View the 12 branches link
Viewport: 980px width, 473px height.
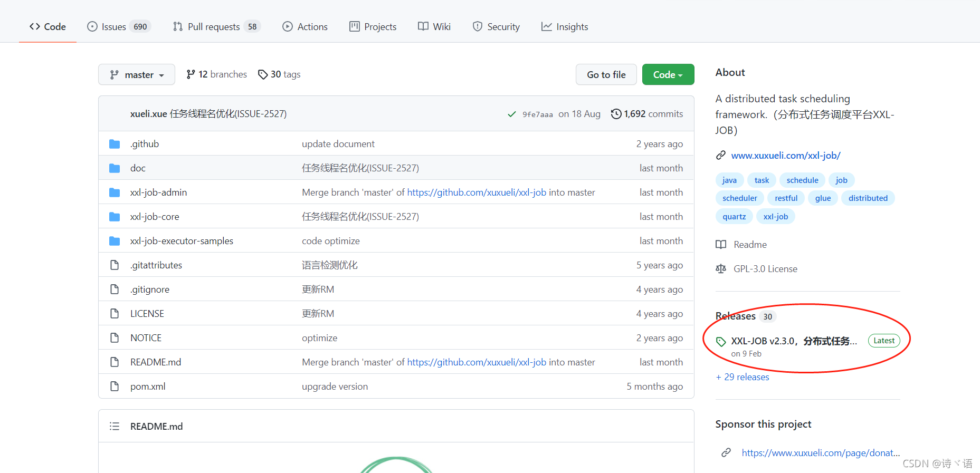[x=216, y=75]
